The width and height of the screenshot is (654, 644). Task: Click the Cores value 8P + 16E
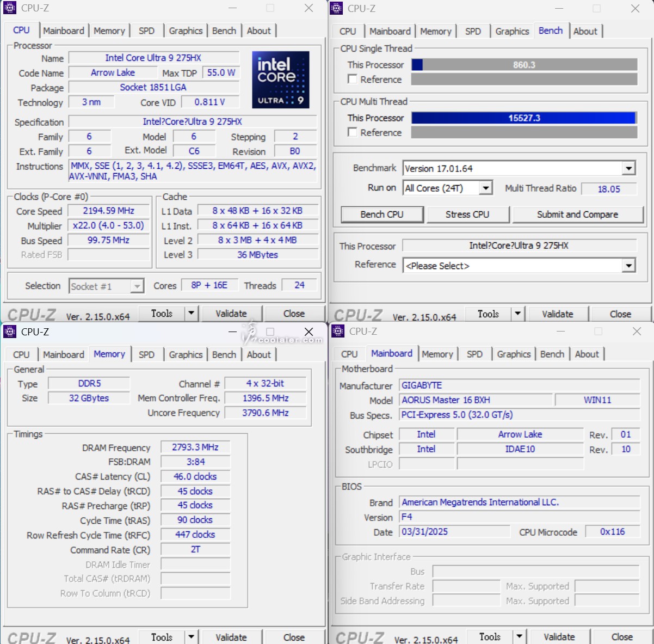pyautogui.click(x=209, y=285)
